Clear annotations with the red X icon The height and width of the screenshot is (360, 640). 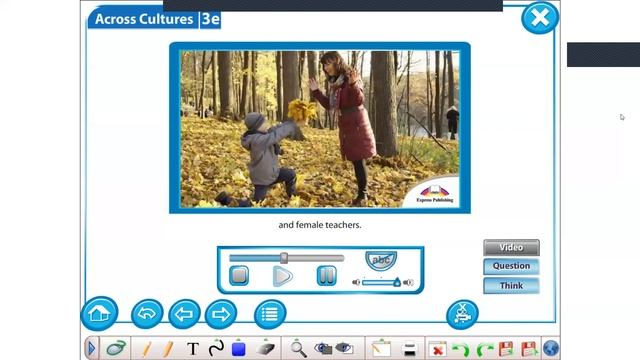438,350
